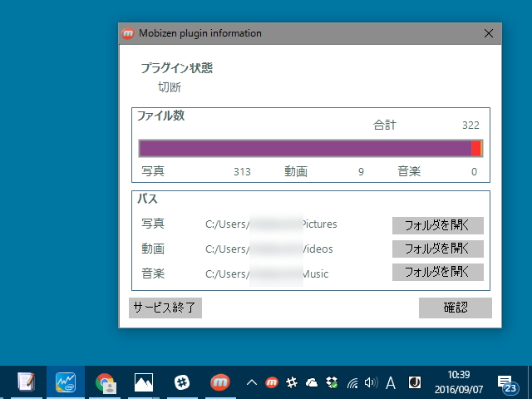Click the 音楽 path ending in Music
The width and height of the screenshot is (532, 399).
267,273
